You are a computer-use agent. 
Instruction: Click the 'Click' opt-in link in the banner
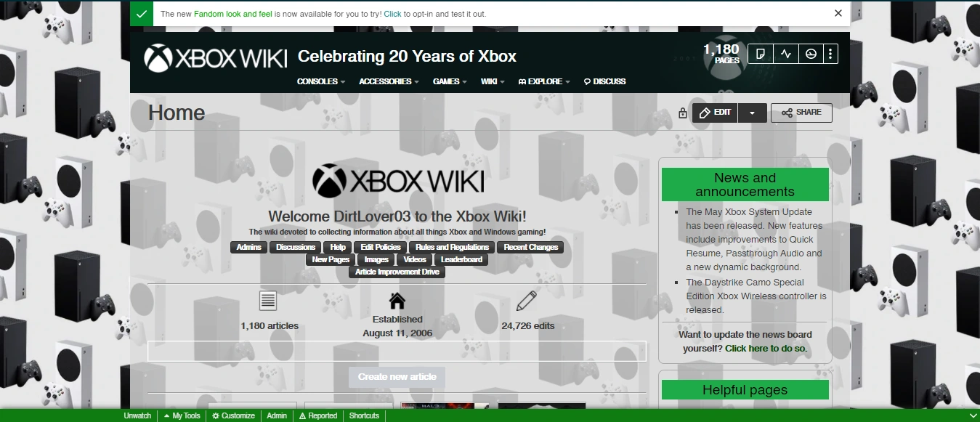click(x=392, y=14)
